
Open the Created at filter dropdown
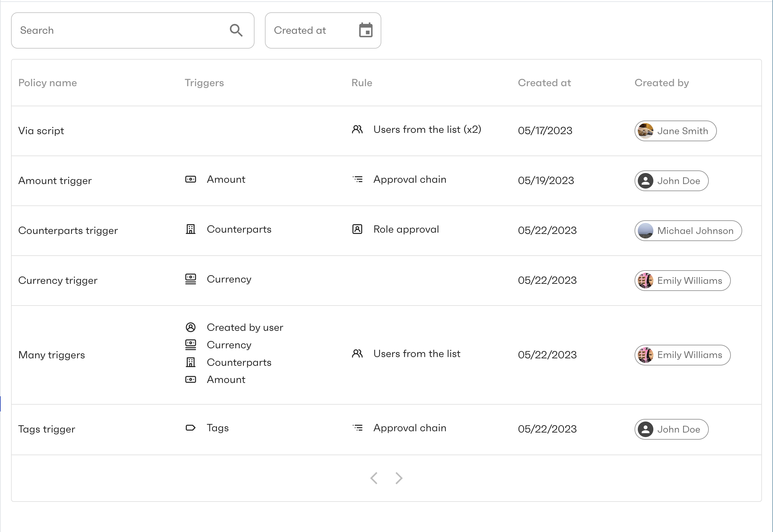[x=323, y=30]
